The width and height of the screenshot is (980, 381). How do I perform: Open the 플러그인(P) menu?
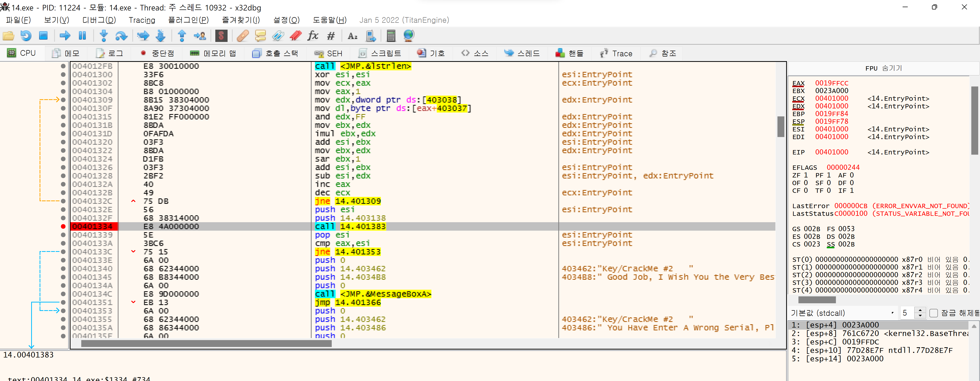[x=188, y=20]
